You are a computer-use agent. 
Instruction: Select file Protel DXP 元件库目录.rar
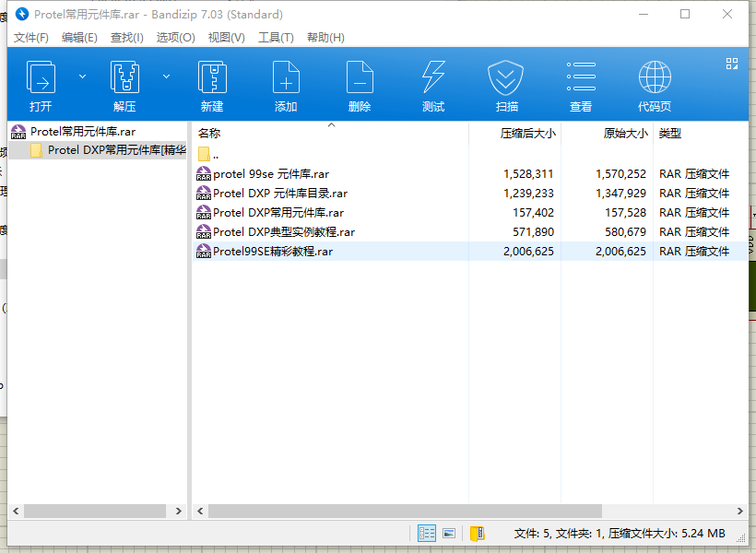point(280,194)
